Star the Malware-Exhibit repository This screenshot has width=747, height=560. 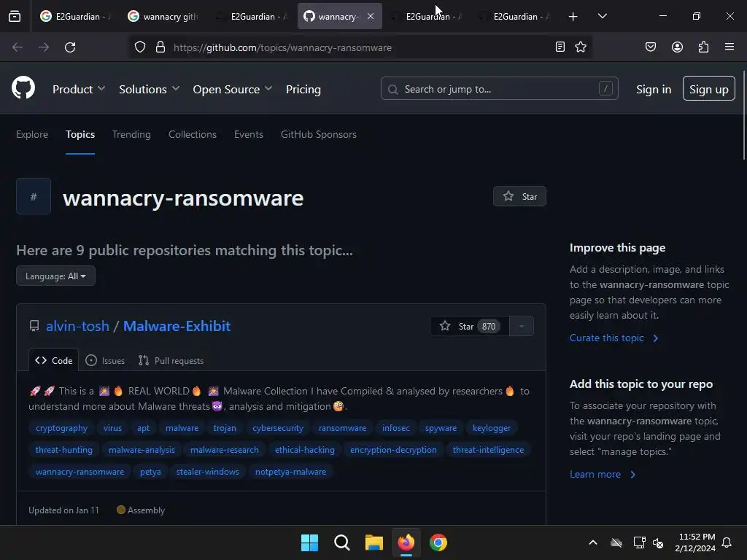469,326
